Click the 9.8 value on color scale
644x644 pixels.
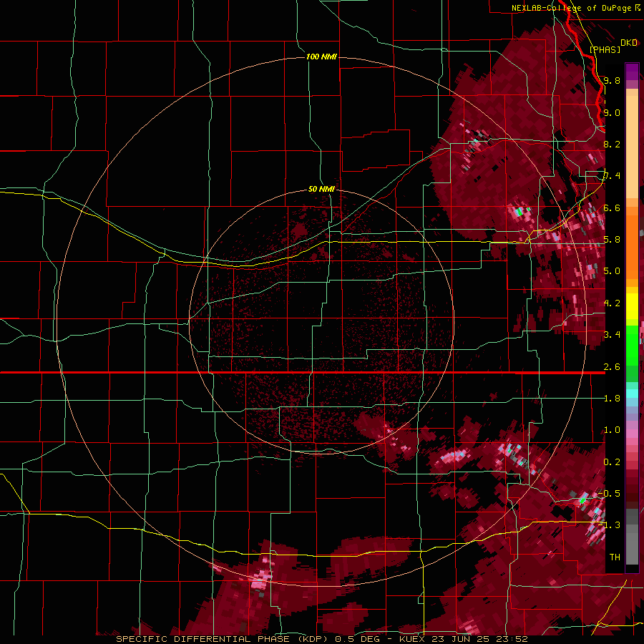612,80
